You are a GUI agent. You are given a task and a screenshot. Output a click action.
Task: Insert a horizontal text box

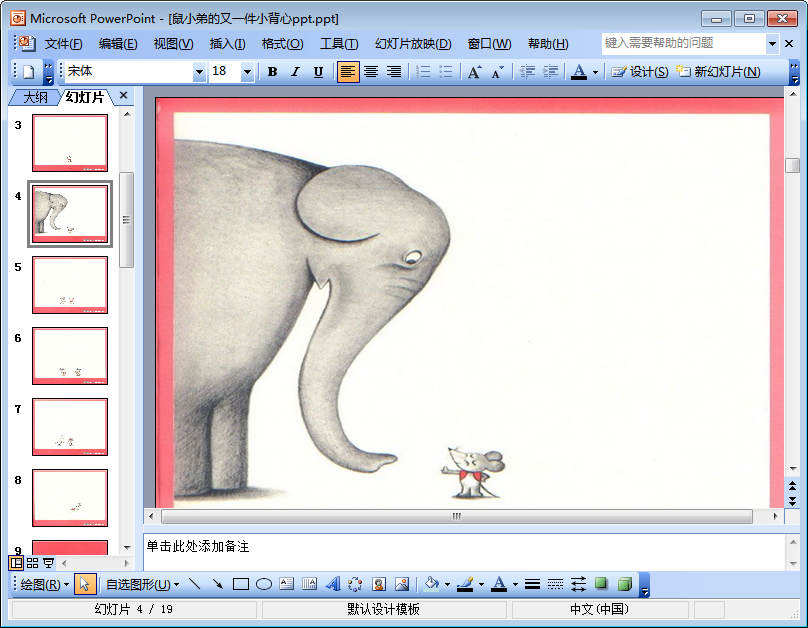click(x=287, y=584)
